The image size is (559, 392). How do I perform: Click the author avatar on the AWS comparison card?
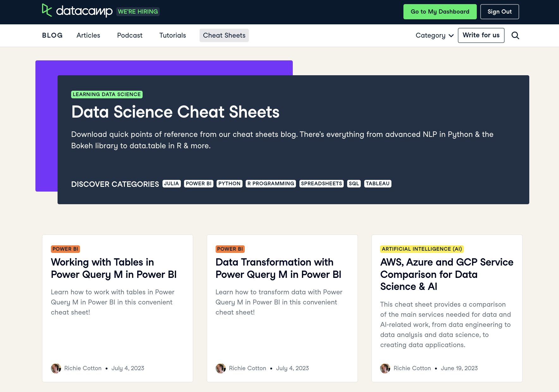point(385,368)
